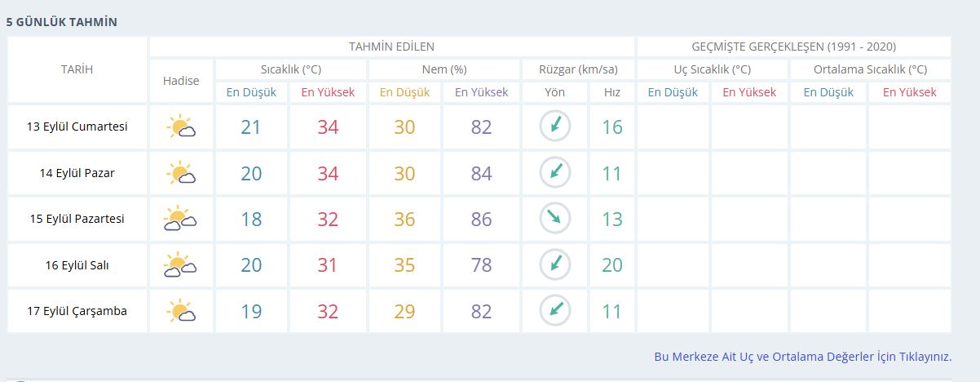
Task: Click the wind speed value 20
Action: point(611,265)
